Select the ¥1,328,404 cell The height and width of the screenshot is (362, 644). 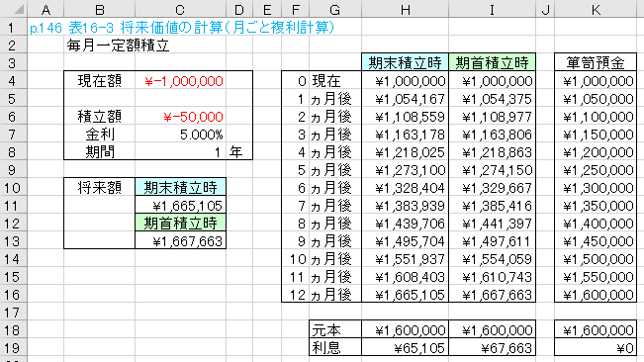[405, 188]
